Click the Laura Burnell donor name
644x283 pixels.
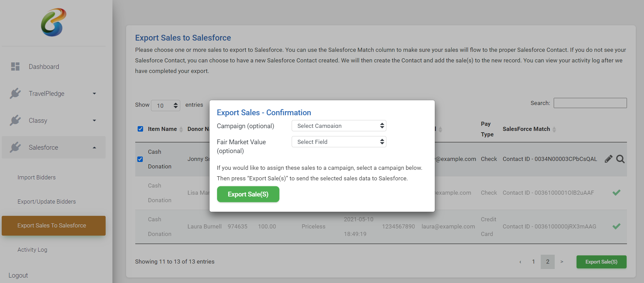(x=204, y=226)
